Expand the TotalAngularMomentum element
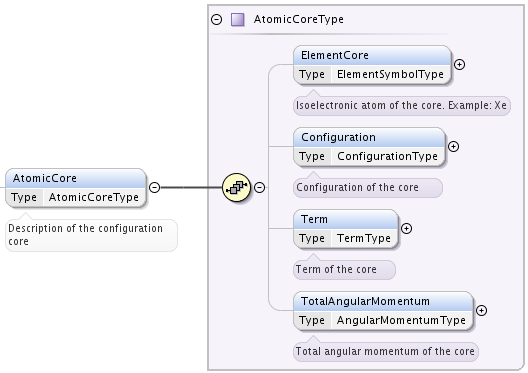Viewport: 528px width, 373px height. [x=482, y=310]
